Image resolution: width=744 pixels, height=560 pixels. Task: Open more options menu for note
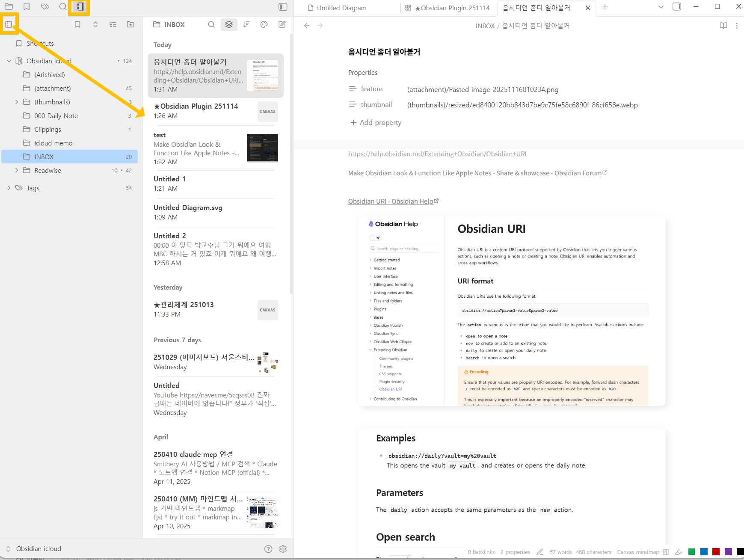pyautogui.click(x=737, y=26)
